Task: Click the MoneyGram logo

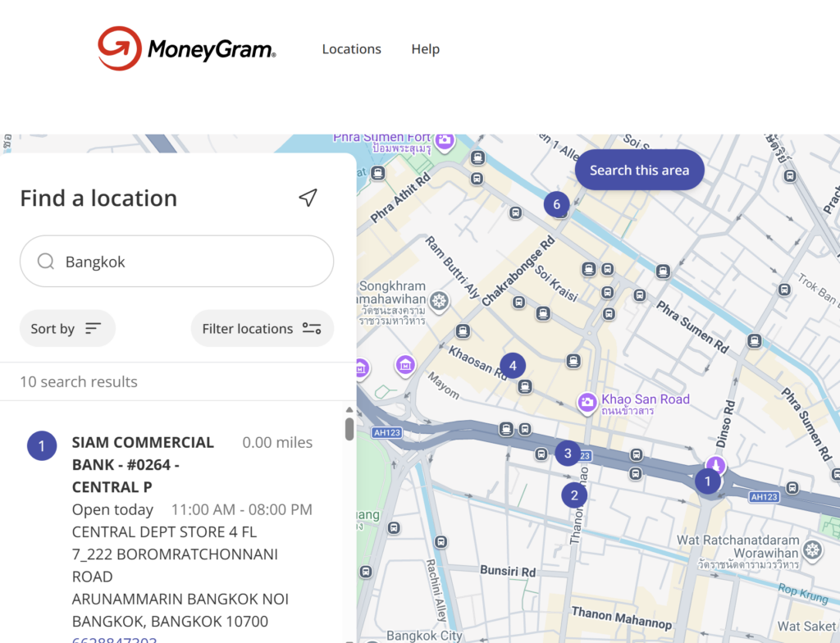Action: [x=187, y=48]
